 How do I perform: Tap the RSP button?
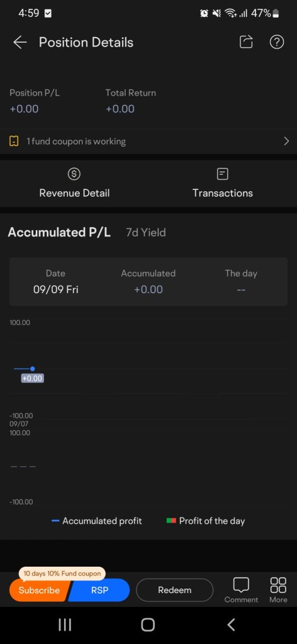pyautogui.click(x=99, y=590)
